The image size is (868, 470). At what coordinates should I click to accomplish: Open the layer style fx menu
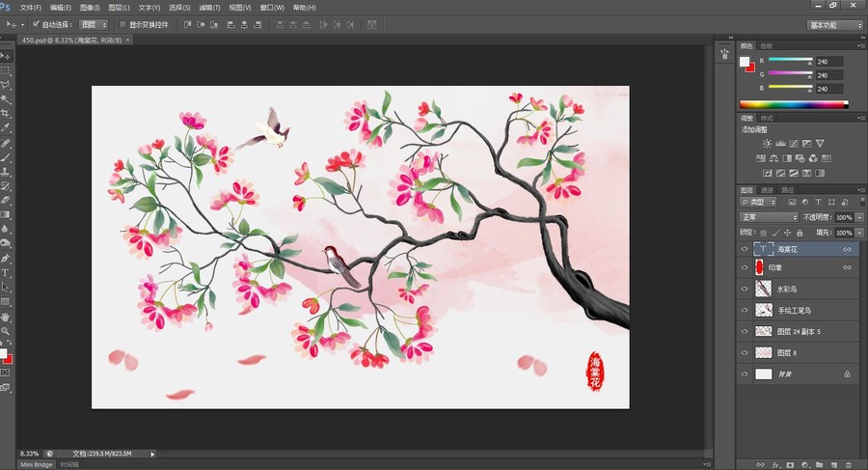pyautogui.click(x=775, y=465)
